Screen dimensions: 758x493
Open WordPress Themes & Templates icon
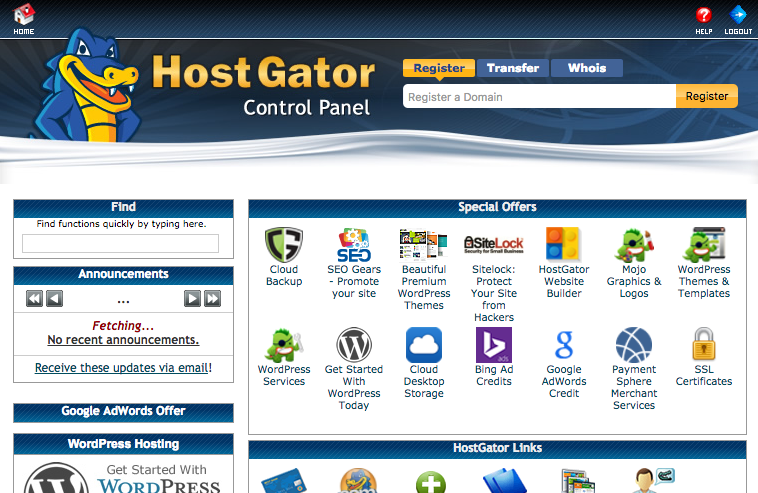coord(704,245)
